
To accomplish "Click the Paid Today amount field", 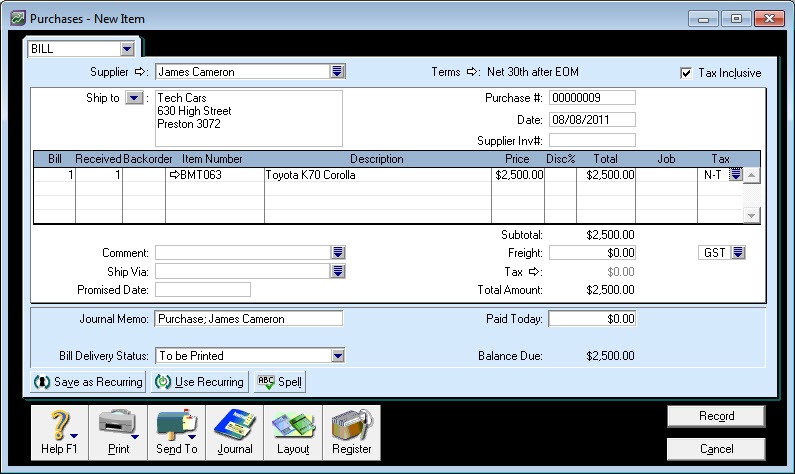I will pos(592,319).
